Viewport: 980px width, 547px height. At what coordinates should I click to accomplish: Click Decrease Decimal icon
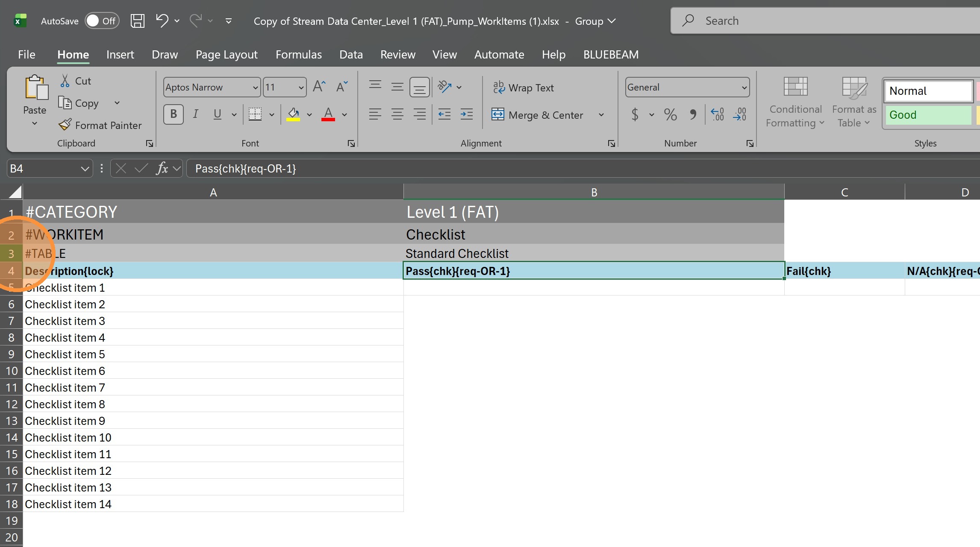click(740, 114)
